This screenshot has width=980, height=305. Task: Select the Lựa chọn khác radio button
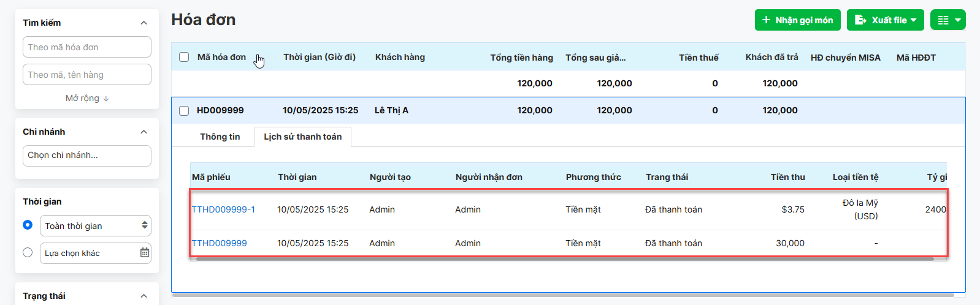pyautogui.click(x=28, y=252)
